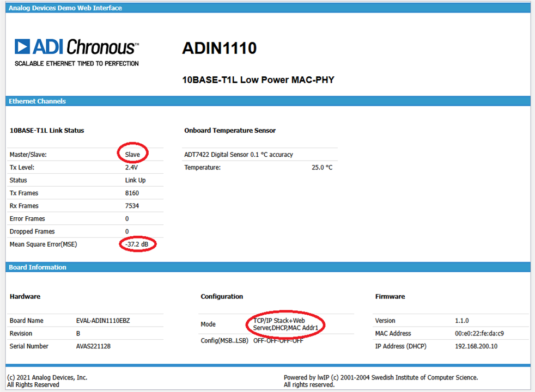Click the firmware version '1.1.0'
This screenshot has width=535, height=392.
(462, 321)
